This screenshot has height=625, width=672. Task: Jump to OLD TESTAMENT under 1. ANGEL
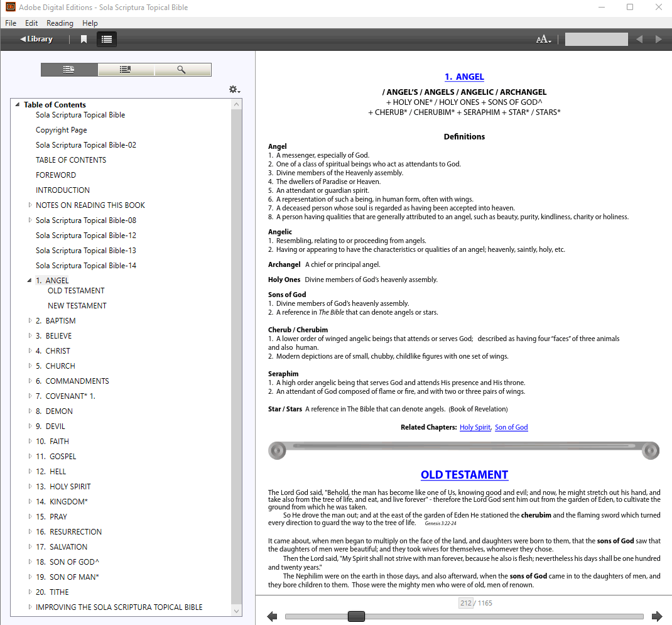(76, 291)
